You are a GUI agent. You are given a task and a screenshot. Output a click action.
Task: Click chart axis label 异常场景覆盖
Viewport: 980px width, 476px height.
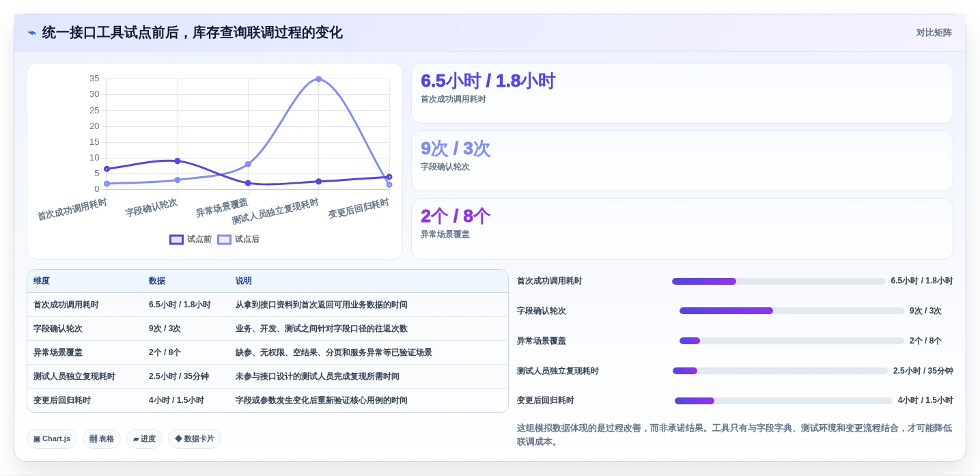(x=222, y=208)
